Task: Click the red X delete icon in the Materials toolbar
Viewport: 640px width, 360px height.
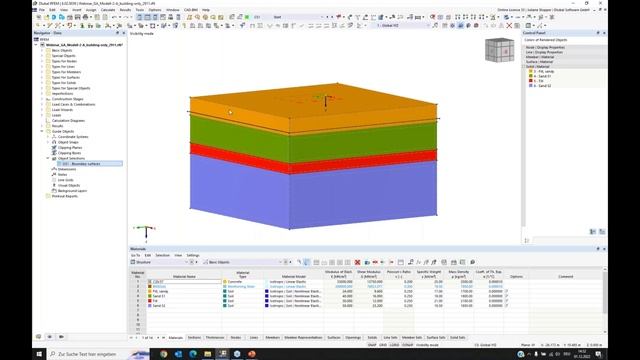Action: [x=358, y=262]
